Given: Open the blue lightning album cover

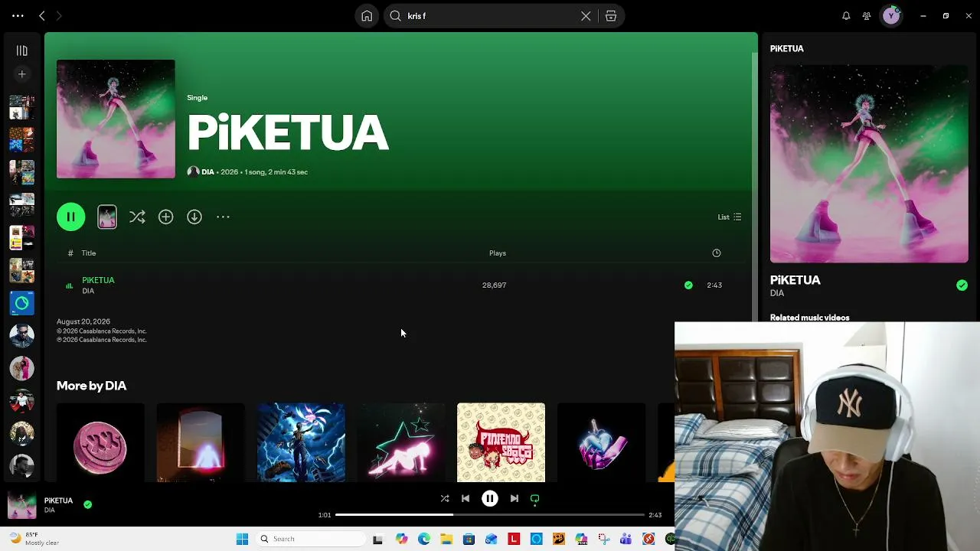Looking at the screenshot, I should pyautogui.click(x=301, y=443).
